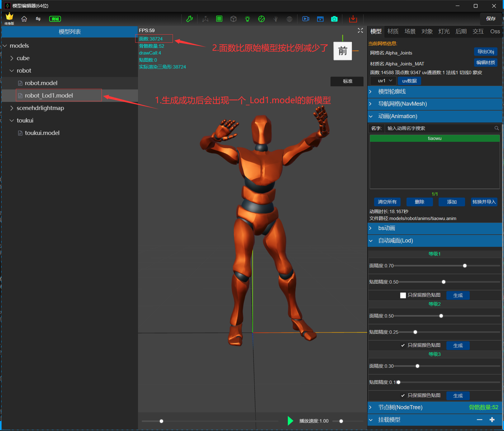Toggle the skeleton bones icon

point(275,19)
